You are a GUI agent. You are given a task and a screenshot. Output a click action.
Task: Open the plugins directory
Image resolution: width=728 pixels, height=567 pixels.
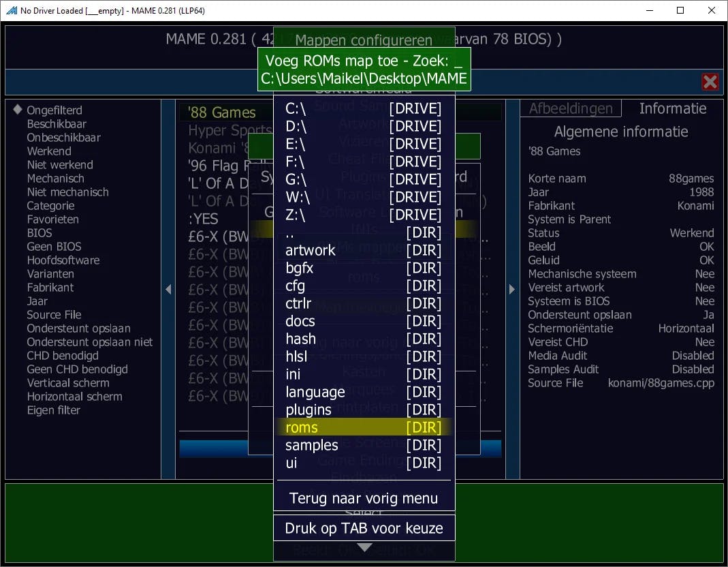tap(364, 410)
